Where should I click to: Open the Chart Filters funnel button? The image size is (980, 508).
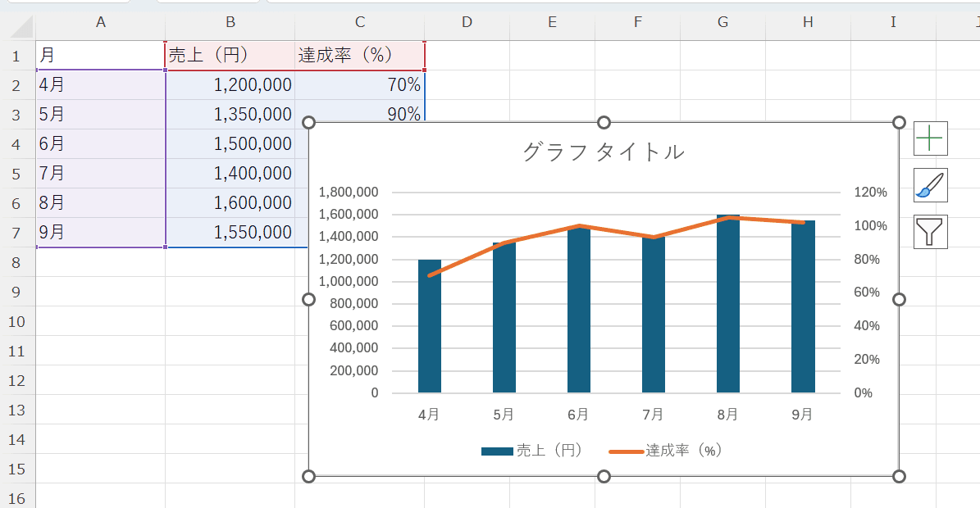(x=930, y=232)
